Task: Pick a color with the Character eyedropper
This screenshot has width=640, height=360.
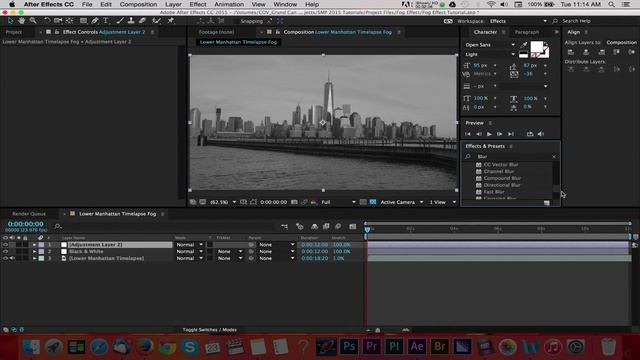Action: click(524, 44)
